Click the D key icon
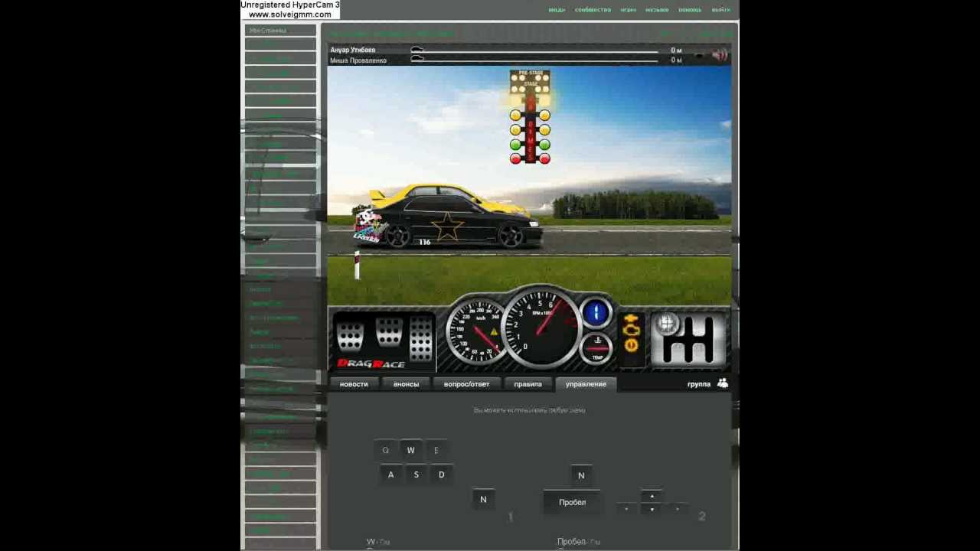This screenshot has height=551, width=980. coord(441,474)
